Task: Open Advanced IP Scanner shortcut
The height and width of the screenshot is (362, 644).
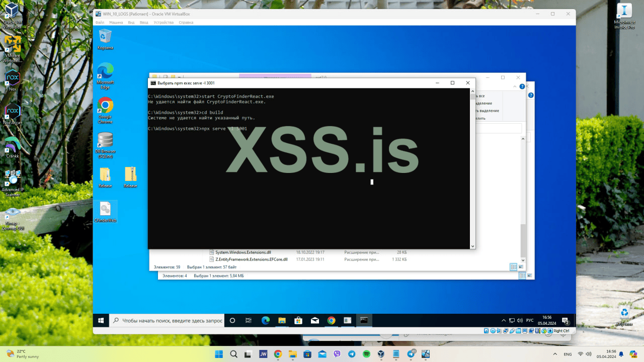Action: [13, 183]
